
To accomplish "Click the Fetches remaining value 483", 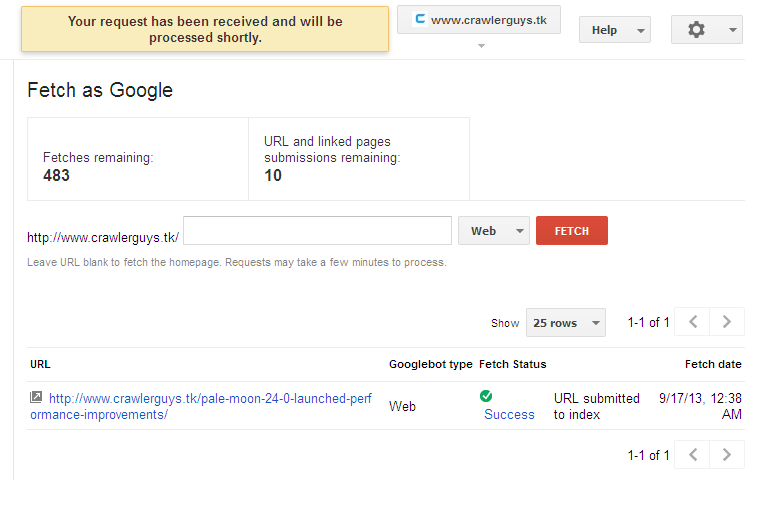I will coord(56,175).
